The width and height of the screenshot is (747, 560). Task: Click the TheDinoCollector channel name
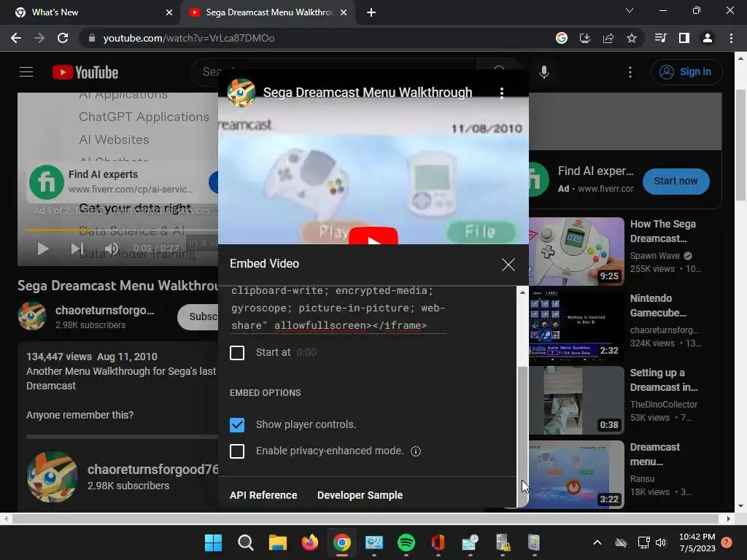(x=663, y=404)
